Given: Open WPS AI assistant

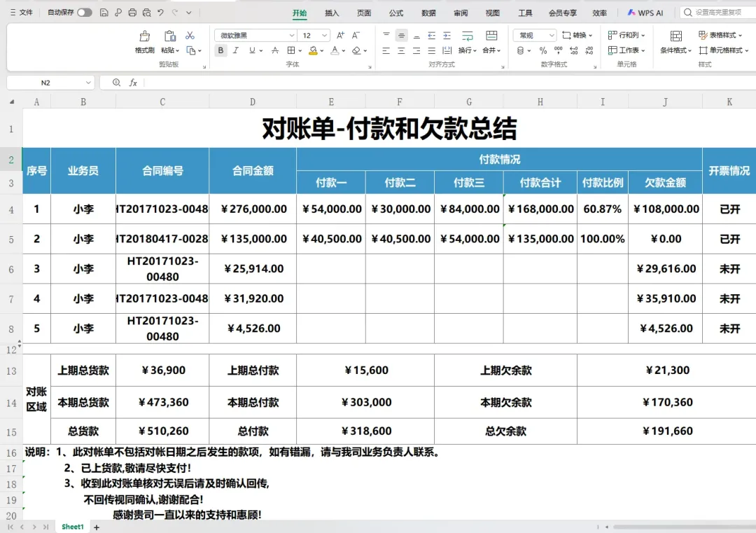Looking at the screenshot, I should tap(645, 13).
